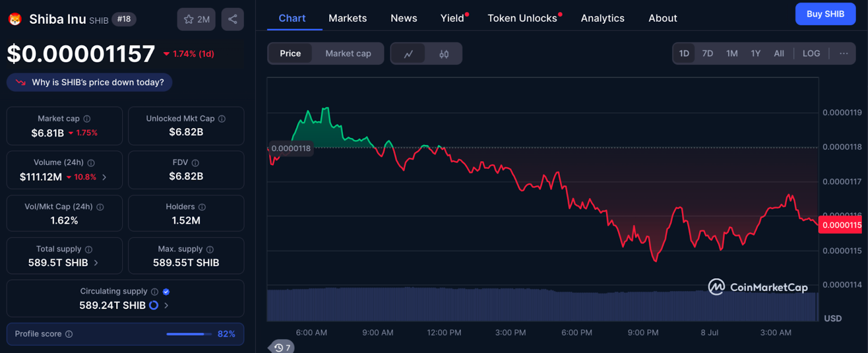The width and height of the screenshot is (868, 353).
Task: Show Unlocked Mkt Cap info icon
Action: coord(222,119)
